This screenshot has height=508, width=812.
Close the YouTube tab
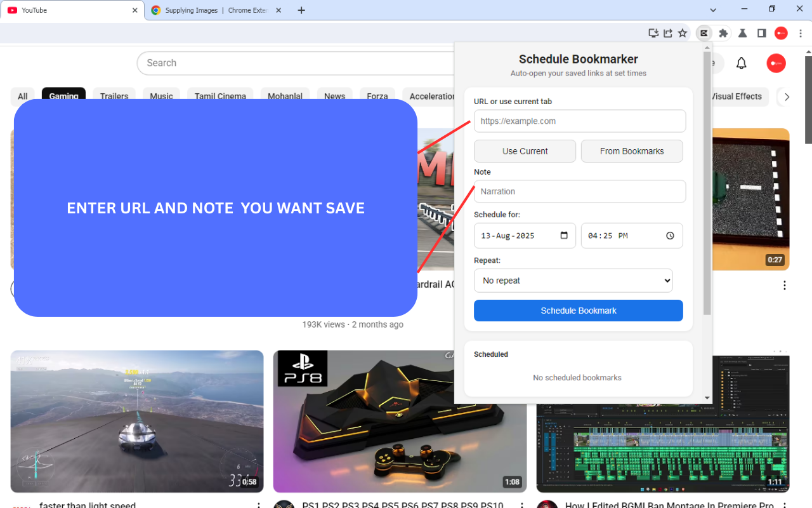point(134,10)
